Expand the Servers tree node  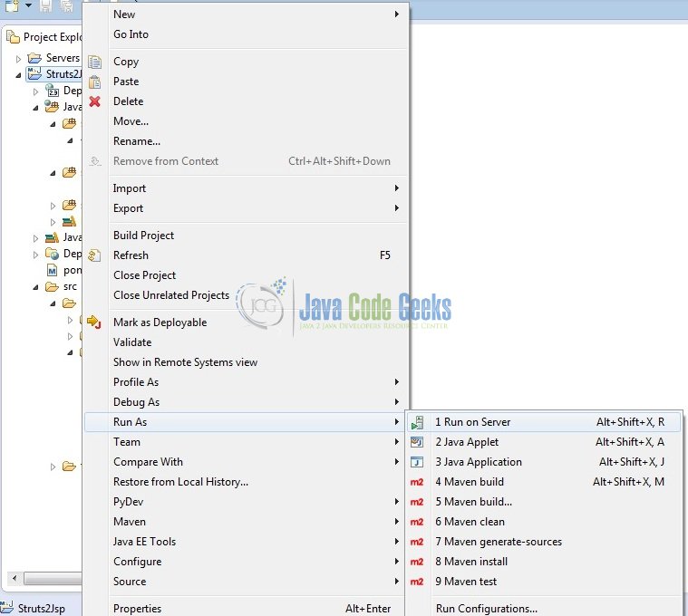click(18, 58)
